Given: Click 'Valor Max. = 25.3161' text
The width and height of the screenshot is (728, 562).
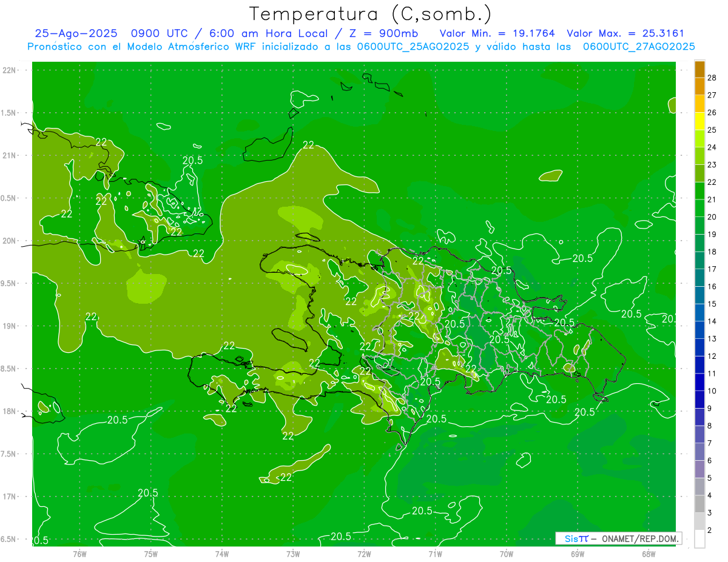Looking at the screenshot, I should (625, 34).
